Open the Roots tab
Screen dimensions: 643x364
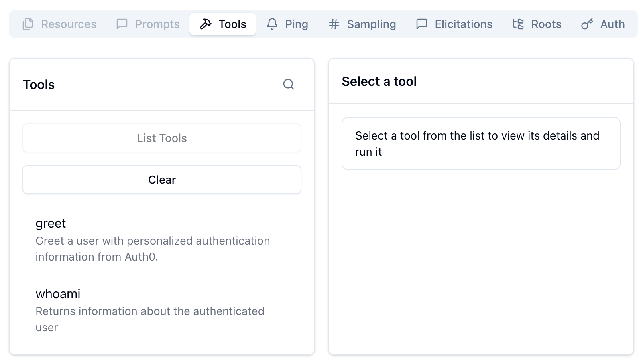pyautogui.click(x=537, y=24)
